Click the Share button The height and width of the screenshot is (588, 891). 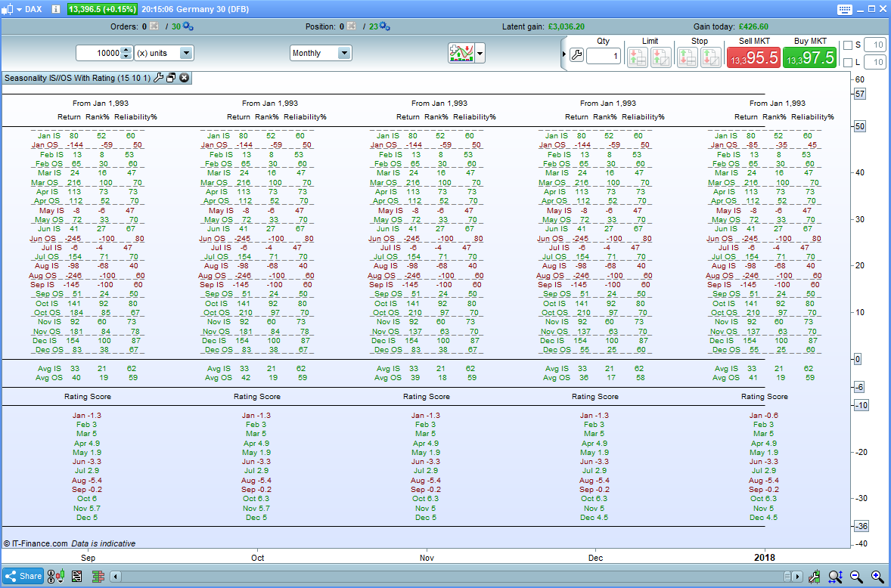(23, 576)
